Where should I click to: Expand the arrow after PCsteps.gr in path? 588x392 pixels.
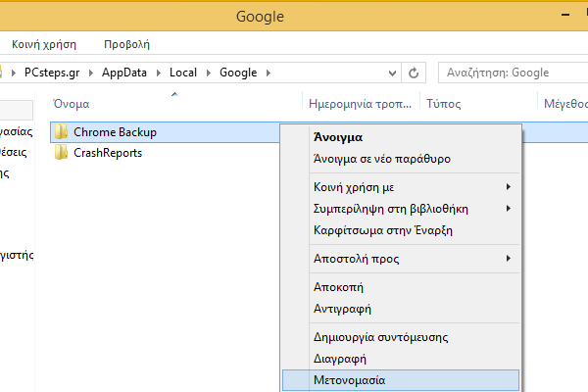pos(91,73)
